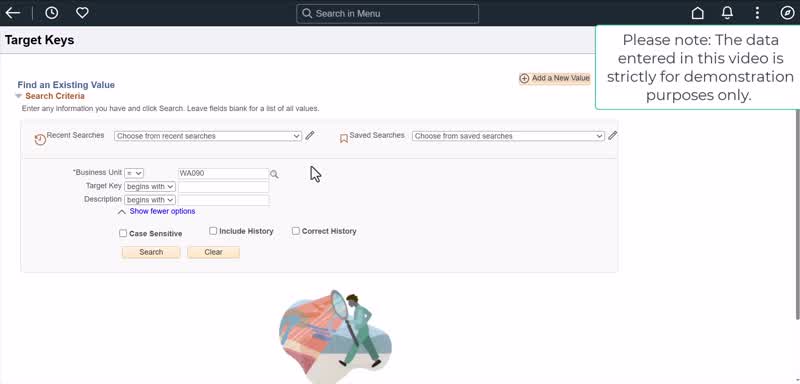Open the three-dot actions menu
This screenshot has width=800, height=384.
(x=757, y=13)
